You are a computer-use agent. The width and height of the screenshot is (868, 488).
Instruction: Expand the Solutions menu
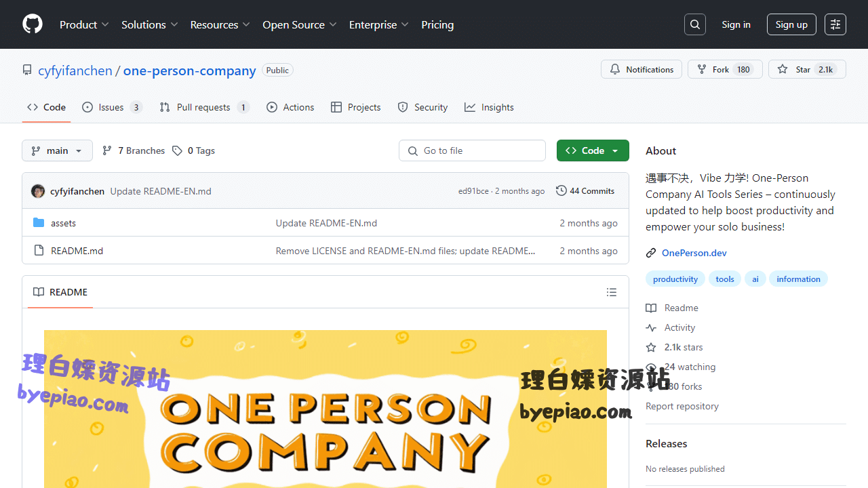[150, 24]
